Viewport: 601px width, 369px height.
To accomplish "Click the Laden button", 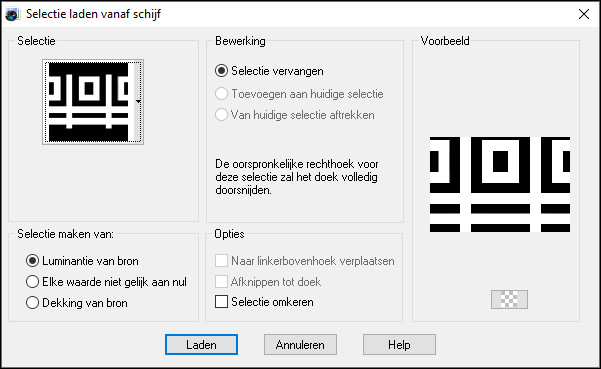I will (201, 344).
